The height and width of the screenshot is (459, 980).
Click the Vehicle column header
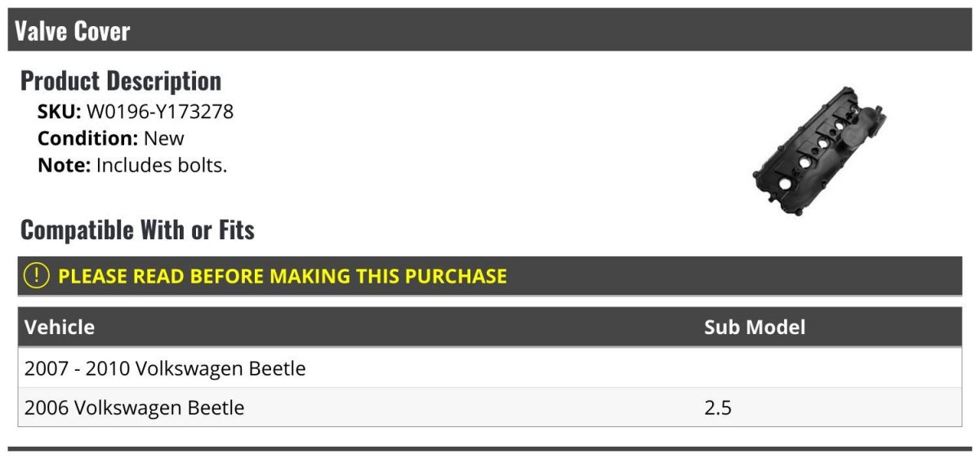tap(60, 328)
